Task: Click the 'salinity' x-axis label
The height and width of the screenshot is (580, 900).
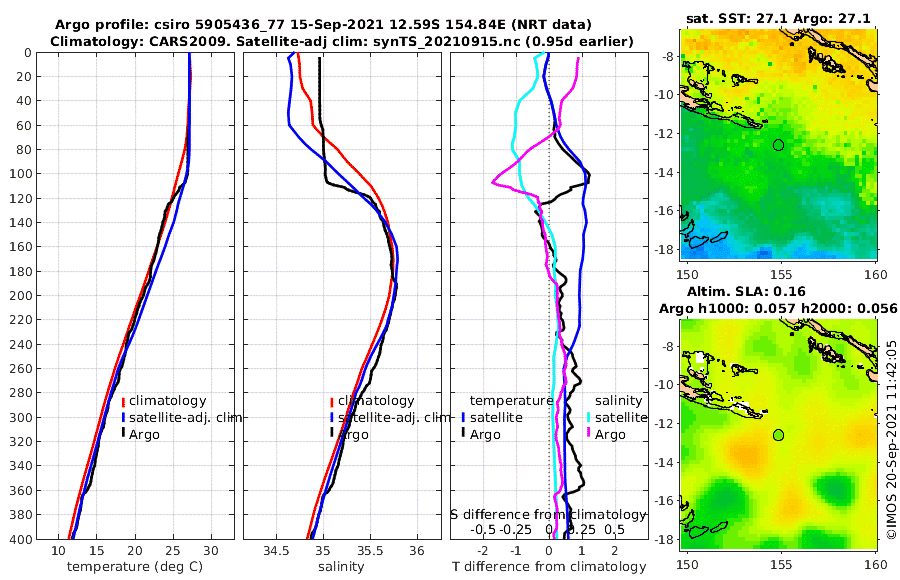Action: 342,567
